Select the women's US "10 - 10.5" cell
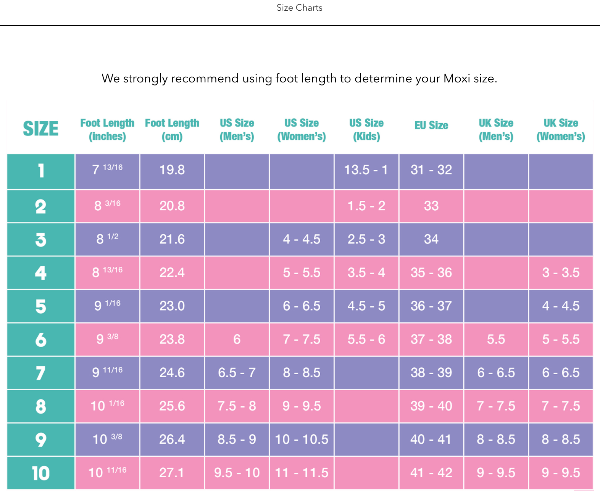The height and width of the screenshot is (496, 600). click(x=302, y=440)
